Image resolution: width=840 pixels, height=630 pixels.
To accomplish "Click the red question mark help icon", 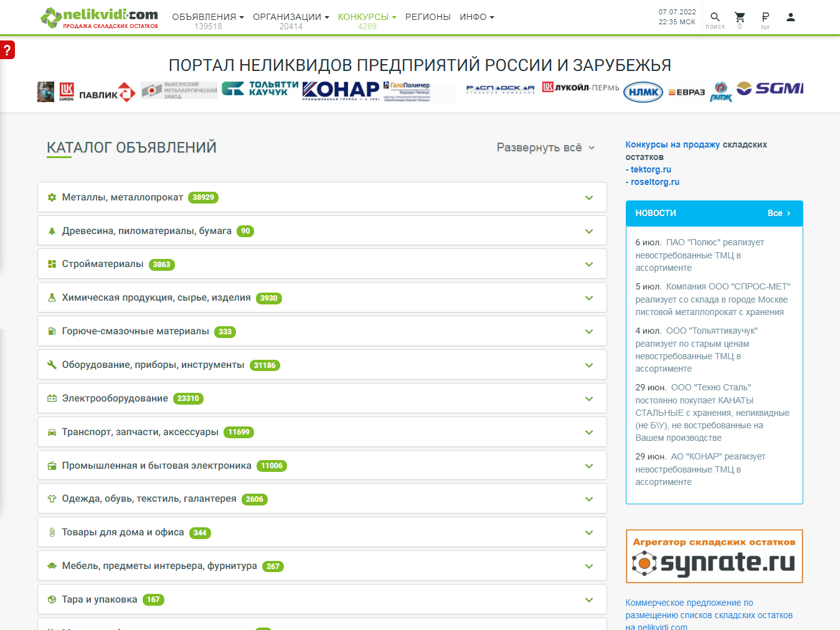I will pos(7,50).
